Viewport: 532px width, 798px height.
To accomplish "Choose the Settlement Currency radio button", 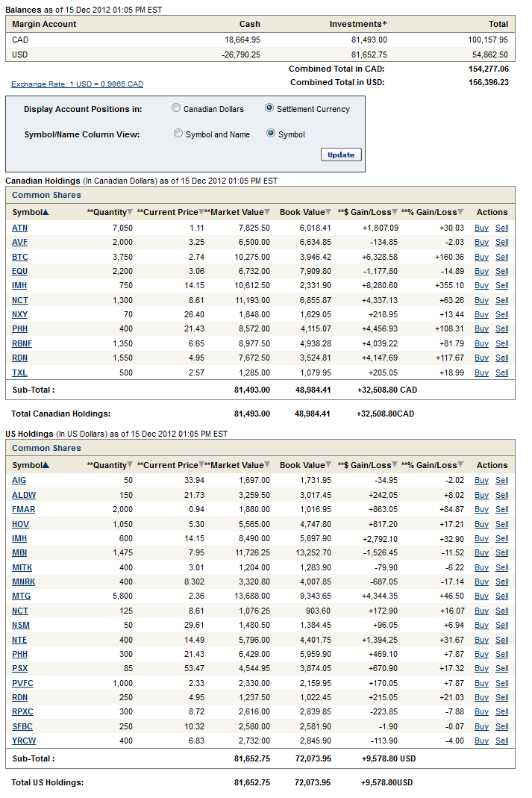I will pyautogui.click(x=269, y=108).
